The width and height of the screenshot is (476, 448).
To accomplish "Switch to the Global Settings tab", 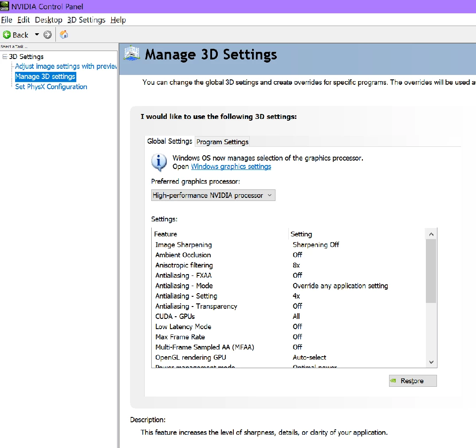I will click(170, 141).
